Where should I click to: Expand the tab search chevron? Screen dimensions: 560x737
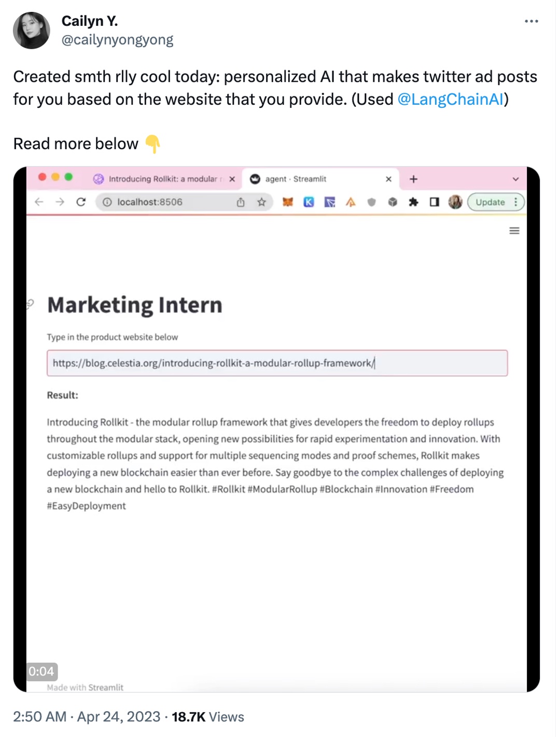515,179
